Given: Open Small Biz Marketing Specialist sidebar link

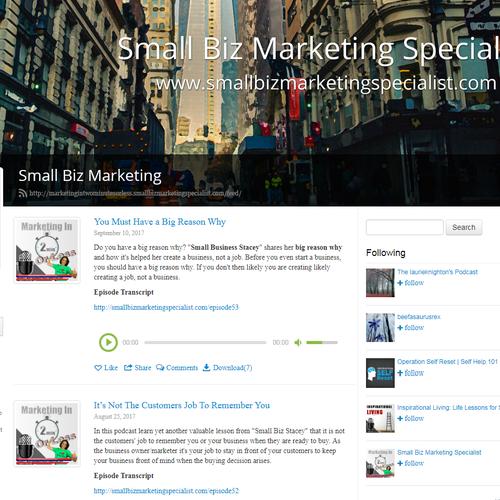Looking at the screenshot, I should (x=439, y=453).
